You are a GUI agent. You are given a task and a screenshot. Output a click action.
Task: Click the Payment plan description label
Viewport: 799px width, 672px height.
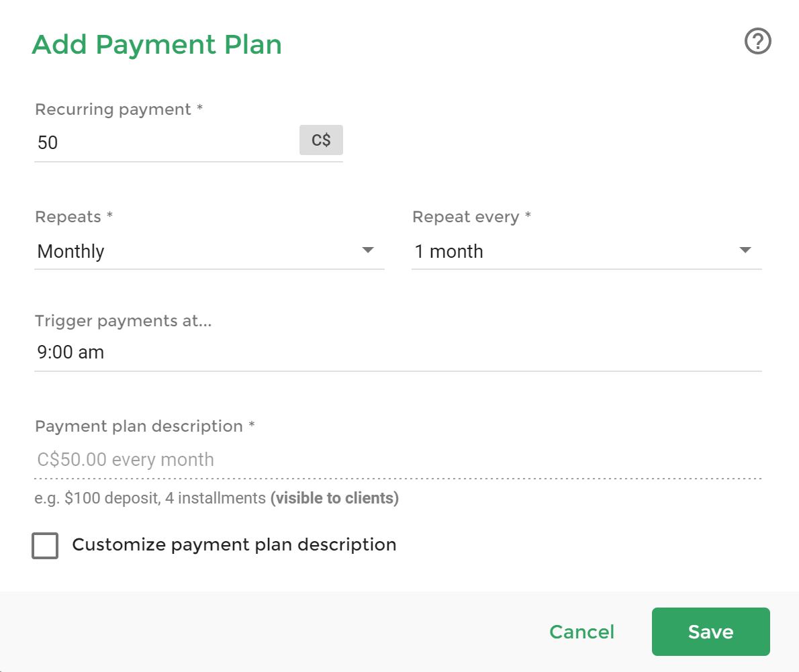tap(144, 426)
